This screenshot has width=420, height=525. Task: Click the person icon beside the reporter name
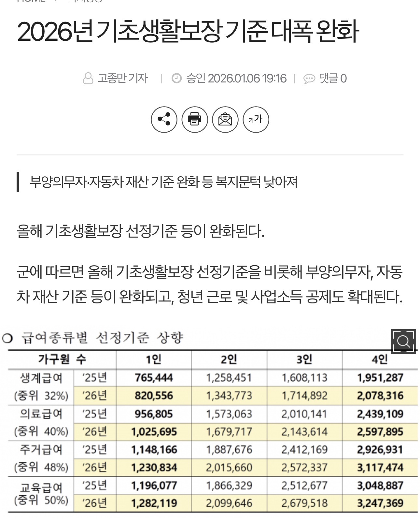[x=88, y=79]
